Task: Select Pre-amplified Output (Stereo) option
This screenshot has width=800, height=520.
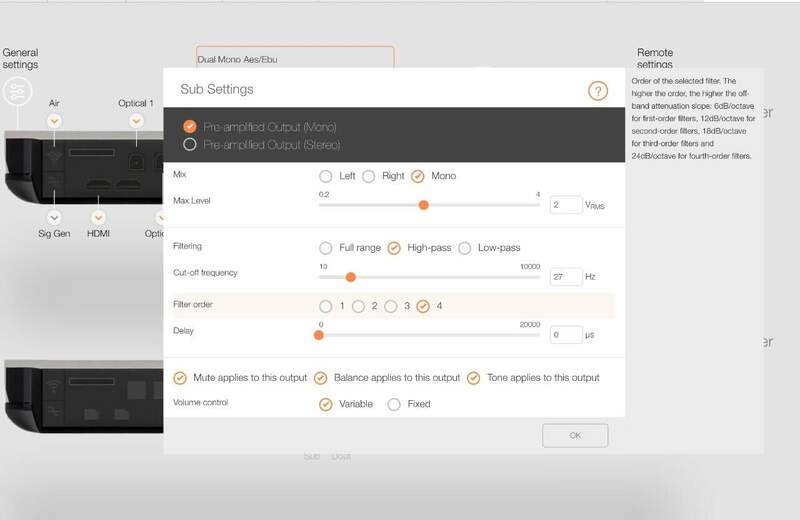Action: click(190, 145)
